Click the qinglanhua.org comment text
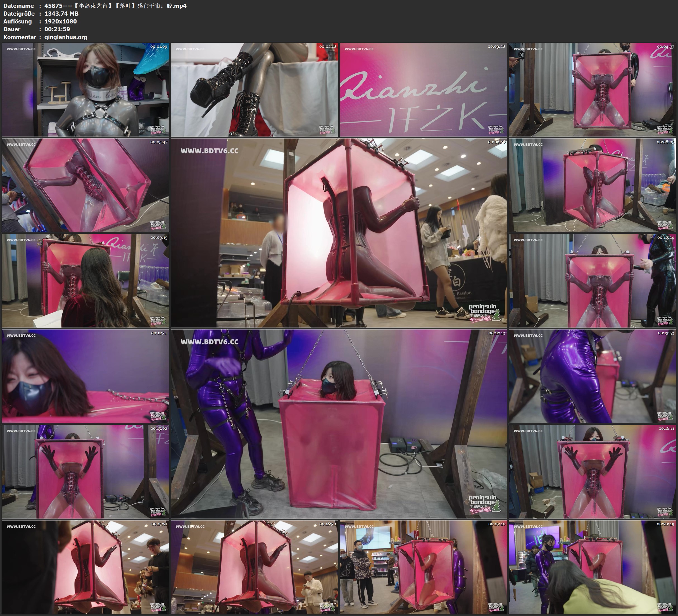Image resolution: width=678 pixels, height=616 pixels. pos(66,37)
